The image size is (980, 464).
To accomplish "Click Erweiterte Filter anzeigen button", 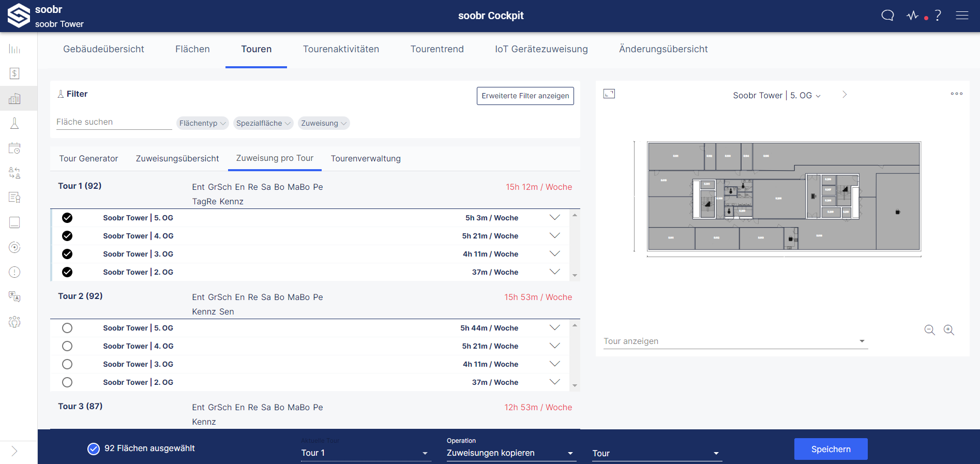I will (525, 96).
